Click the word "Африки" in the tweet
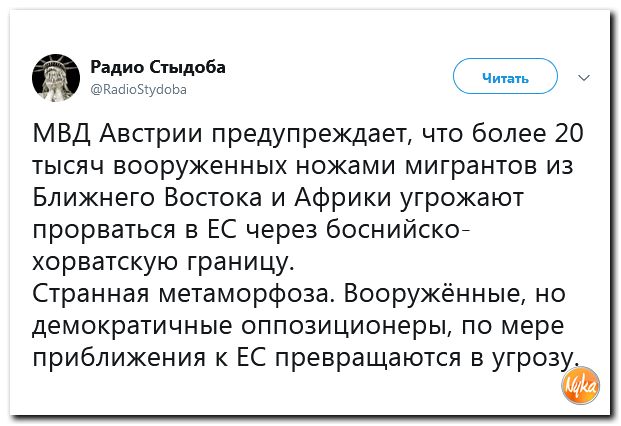This screenshot has width=621, height=426. point(343,198)
